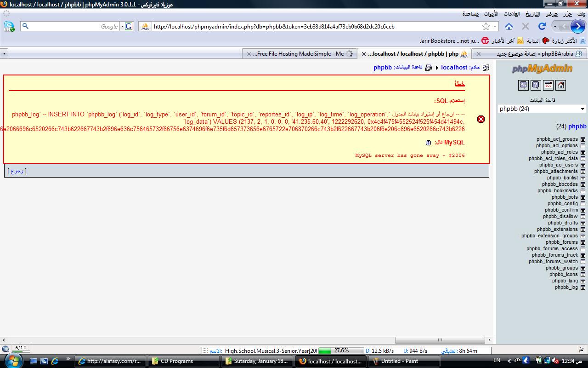Image resolution: width=588 pixels, height=368 pixels.
Task: Click Firefox Back navigation button
Action: pyautogui.click(x=577, y=26)
